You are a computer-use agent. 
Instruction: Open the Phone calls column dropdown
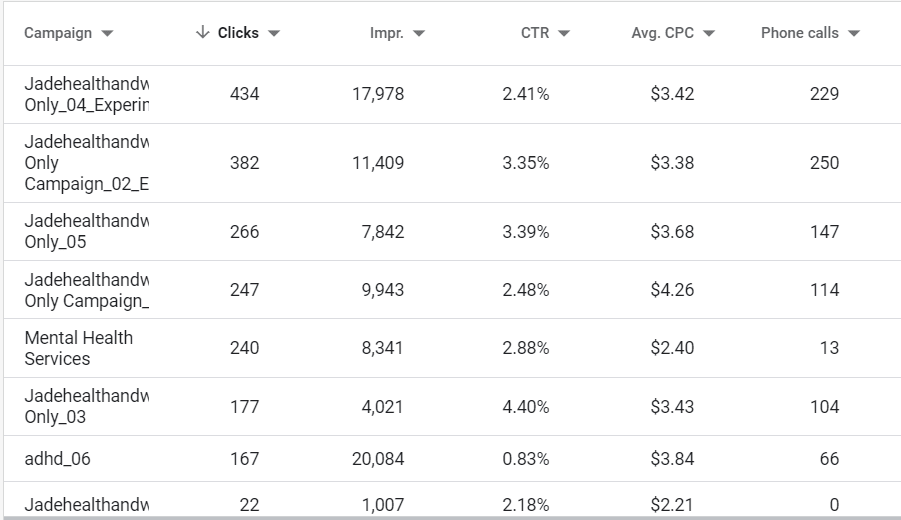(854, 33)
